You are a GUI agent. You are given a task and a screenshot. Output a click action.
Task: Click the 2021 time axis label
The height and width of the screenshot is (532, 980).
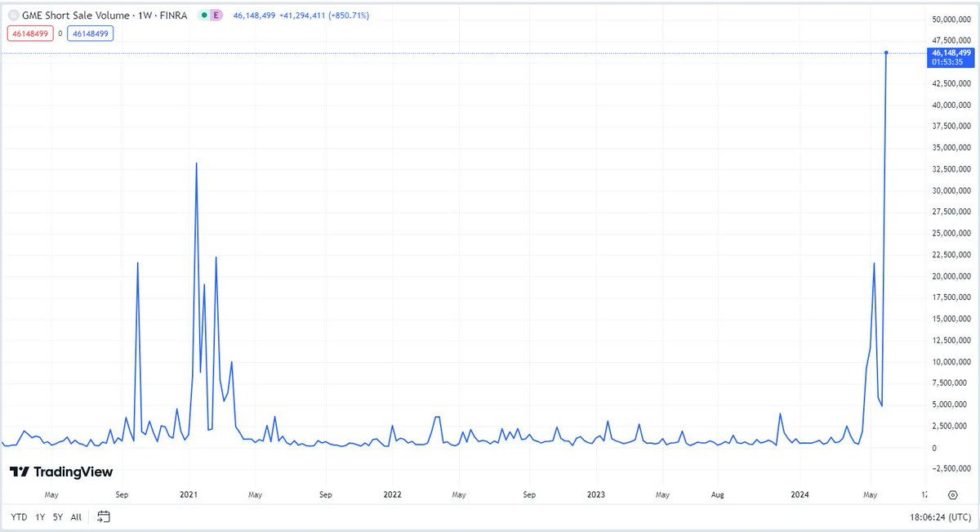tap(189, 494)
